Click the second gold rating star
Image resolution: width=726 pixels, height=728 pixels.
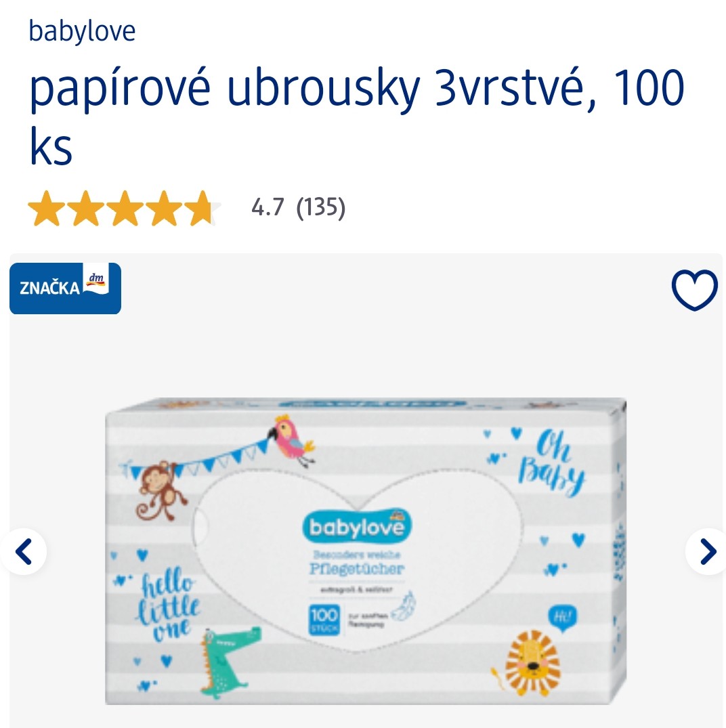86,208
